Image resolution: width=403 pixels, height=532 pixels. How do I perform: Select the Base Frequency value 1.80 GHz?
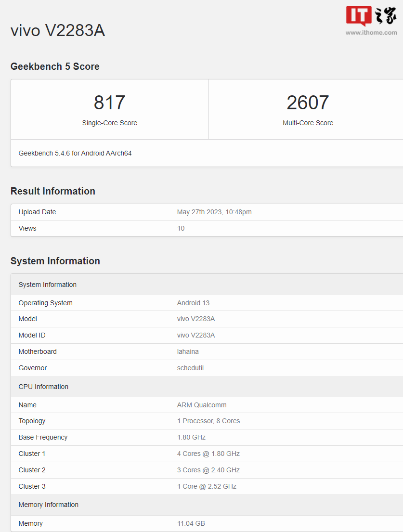[x=191, y=437]
